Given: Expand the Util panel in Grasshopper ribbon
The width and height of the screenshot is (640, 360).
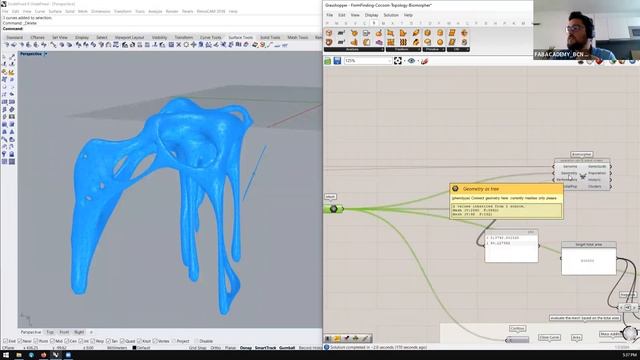Looking at the screenshot, I should click(x=458, y=49).
